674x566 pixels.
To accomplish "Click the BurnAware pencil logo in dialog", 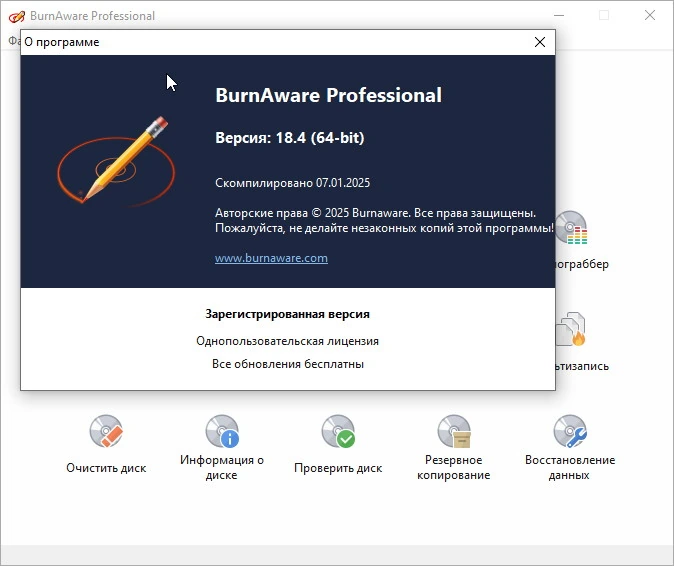I will point(116,161).
